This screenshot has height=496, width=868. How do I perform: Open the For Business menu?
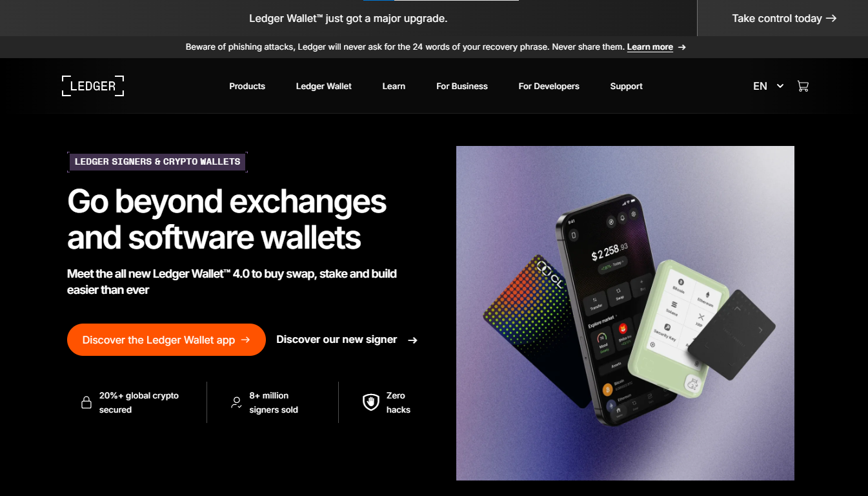coord(462,86)
